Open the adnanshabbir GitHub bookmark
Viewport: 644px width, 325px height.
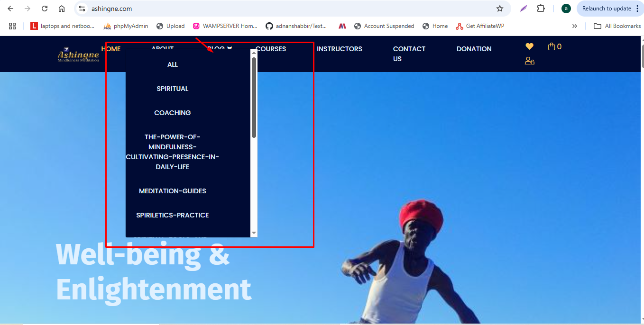[x=297, y=26]
